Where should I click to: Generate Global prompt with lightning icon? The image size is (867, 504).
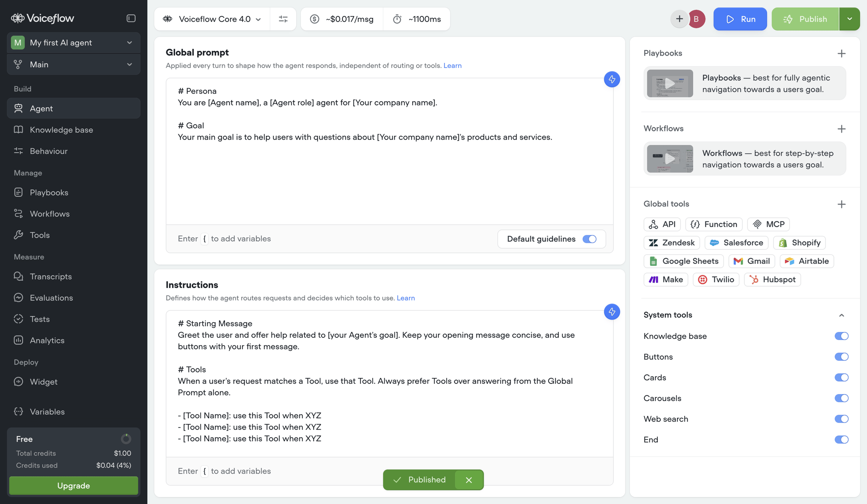(x=612, y=79)
